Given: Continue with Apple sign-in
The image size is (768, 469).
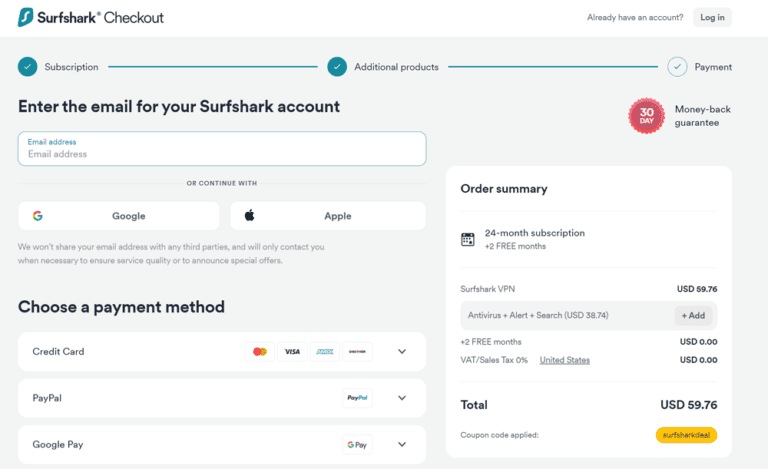Looking at the screenshot, I should tap(328, 216).
